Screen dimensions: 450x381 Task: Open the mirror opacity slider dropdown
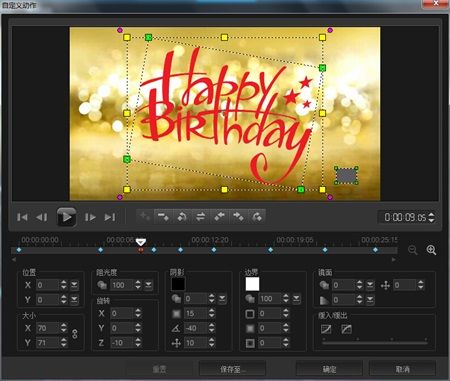tap(370, 285)
